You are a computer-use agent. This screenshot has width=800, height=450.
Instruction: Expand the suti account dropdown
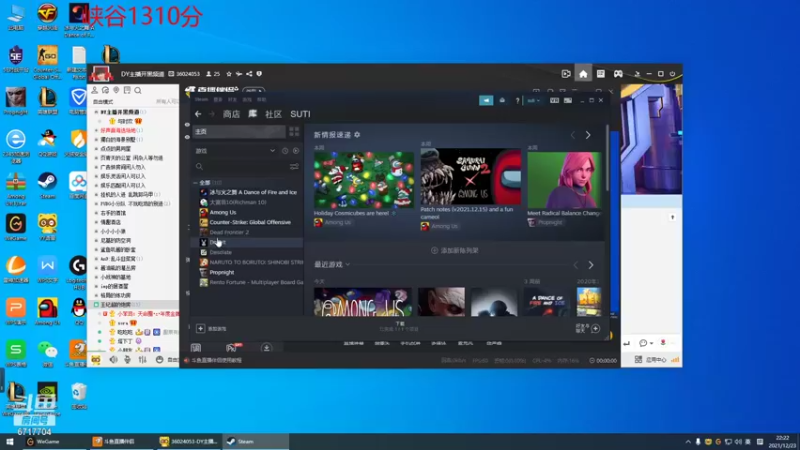533,101
